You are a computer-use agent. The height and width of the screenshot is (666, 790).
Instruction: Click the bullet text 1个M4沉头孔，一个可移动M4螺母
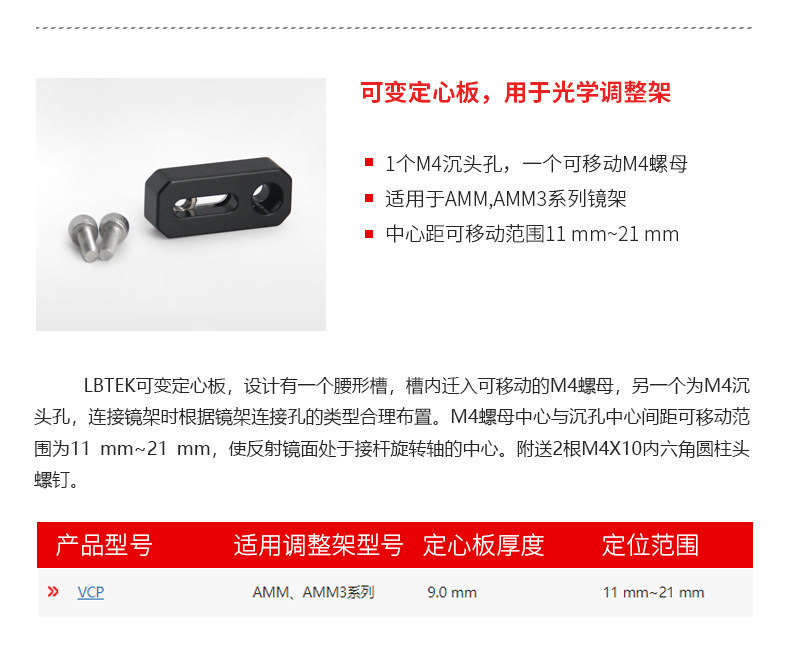point(536,164)
